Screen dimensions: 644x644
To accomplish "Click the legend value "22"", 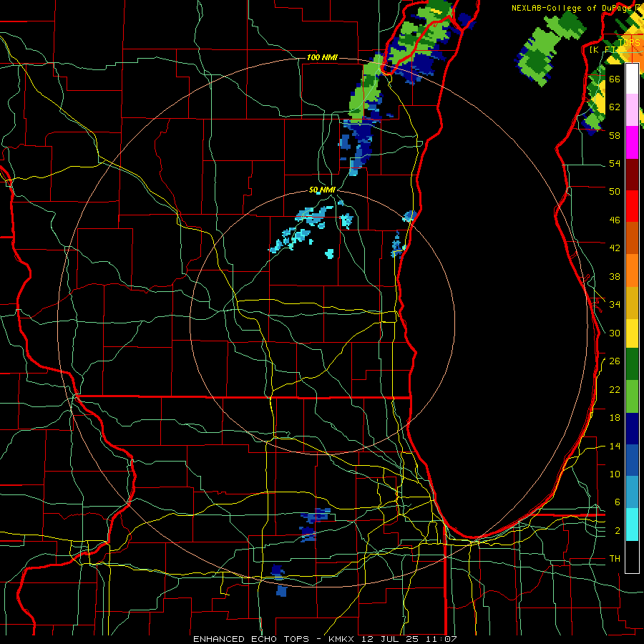I will click(x=615, y=389).
